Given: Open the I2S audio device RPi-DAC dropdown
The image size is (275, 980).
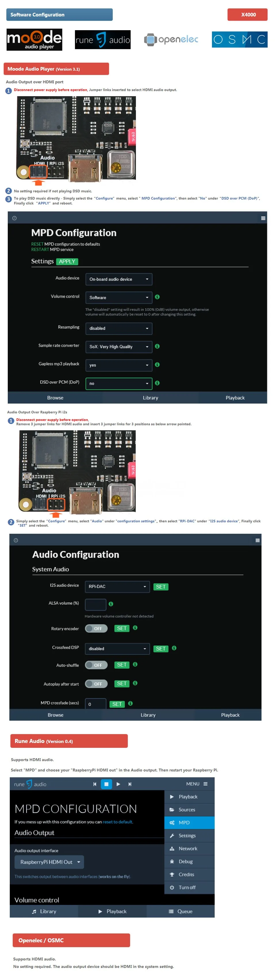Looking at the screenshot, I should [117, 587].
